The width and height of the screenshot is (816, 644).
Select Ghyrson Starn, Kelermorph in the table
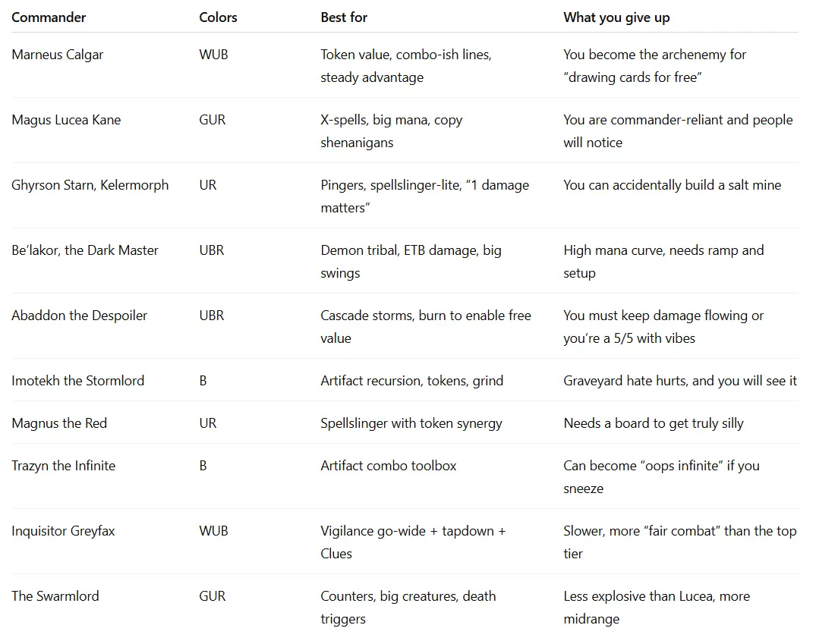tap(90, 185)
